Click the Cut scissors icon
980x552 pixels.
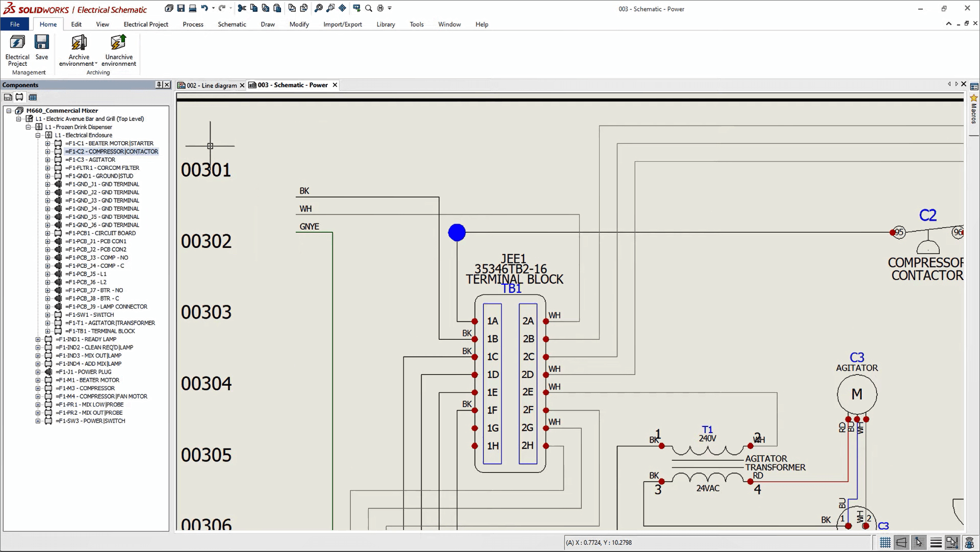coord(242,8)
